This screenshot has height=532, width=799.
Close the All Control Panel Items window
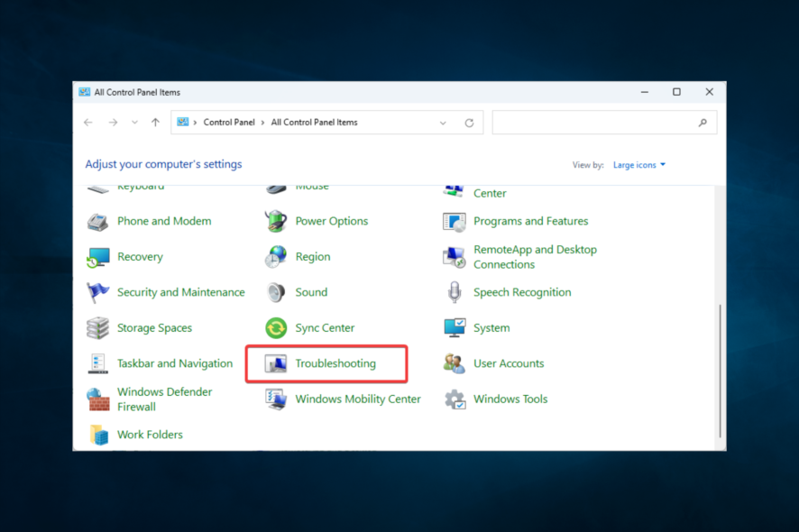710,92
